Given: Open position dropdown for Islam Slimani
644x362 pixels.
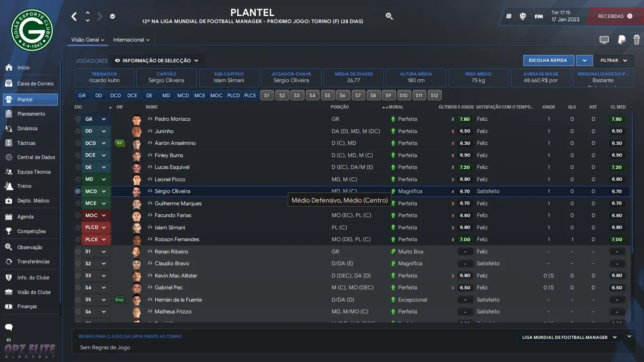Looking at the screenshot, I should (x=104, y=227).
